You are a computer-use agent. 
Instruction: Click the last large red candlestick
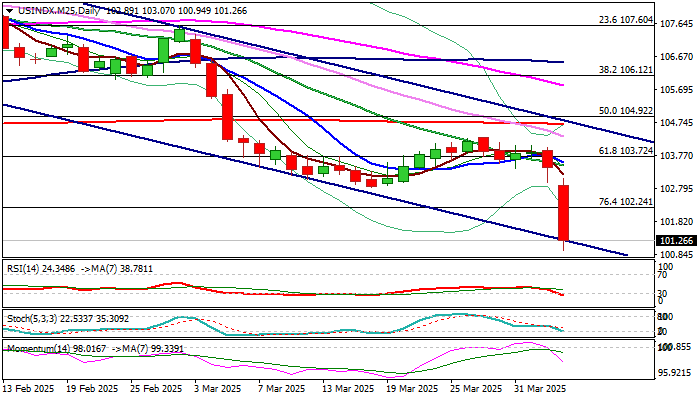point(563,213)
